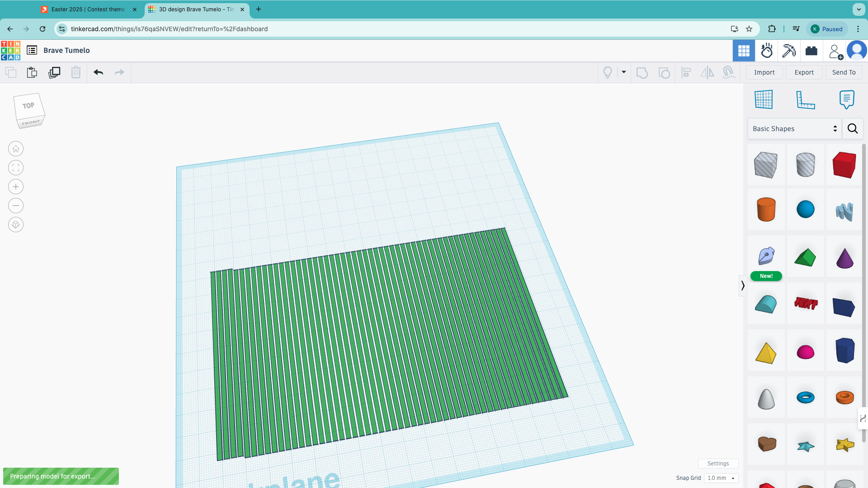The height and width of the screenshot is (488, 868).
Task: Zoom in with the plus button
Action: click(x=16, y=187)
